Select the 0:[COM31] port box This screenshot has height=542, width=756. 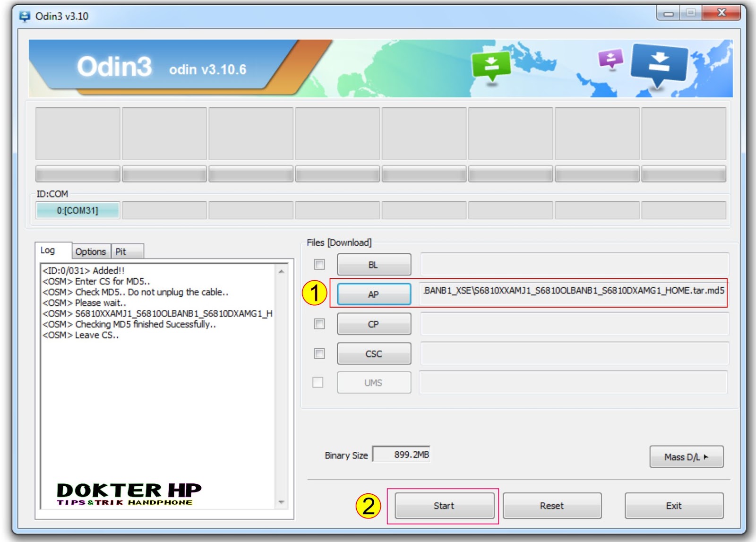77,210
